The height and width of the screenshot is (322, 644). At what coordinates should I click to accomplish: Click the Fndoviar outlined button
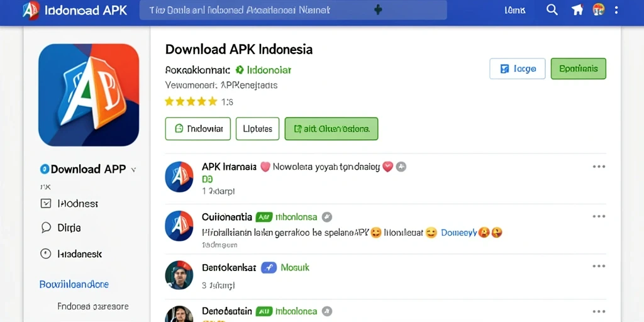[x=198, y=129]
